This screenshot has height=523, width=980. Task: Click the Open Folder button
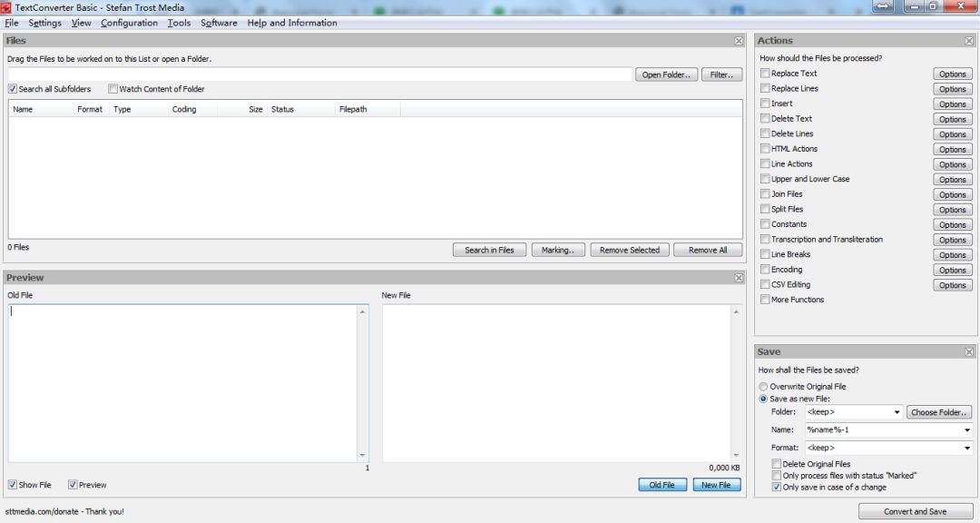pos(666,74)
